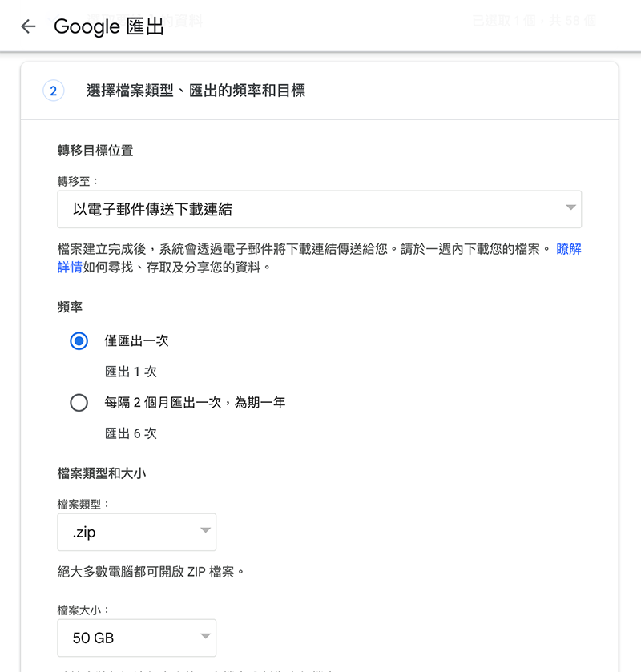
Task: Select the 每隔 2 個月匯出一次 radio button
Action: 79,403
